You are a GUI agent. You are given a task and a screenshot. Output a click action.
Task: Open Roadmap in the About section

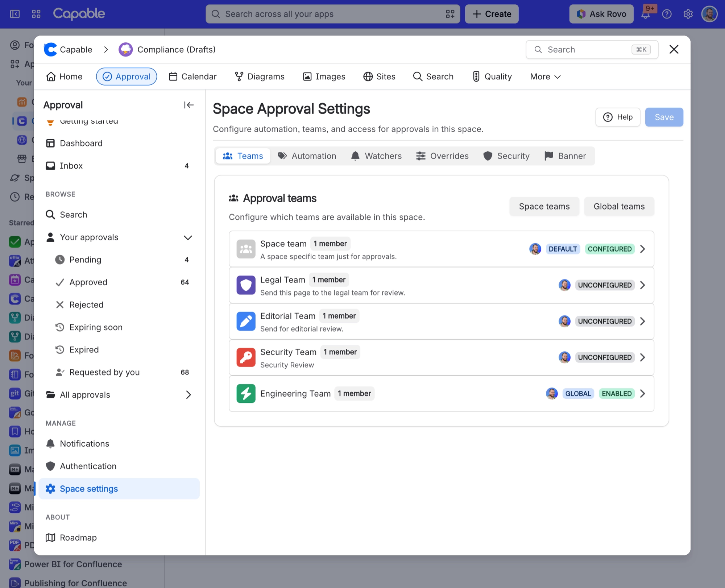(119, 538)
